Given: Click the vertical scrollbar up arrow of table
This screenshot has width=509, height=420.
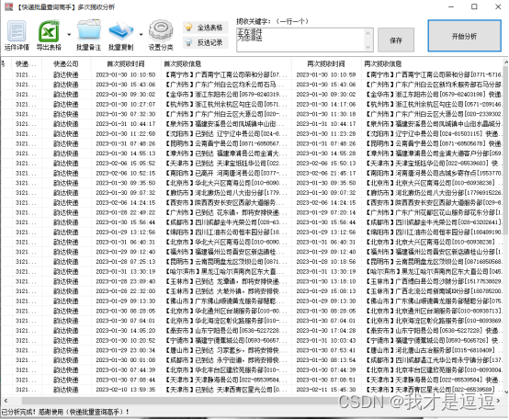Looking at the screenshot, I should tap(506, 62).
